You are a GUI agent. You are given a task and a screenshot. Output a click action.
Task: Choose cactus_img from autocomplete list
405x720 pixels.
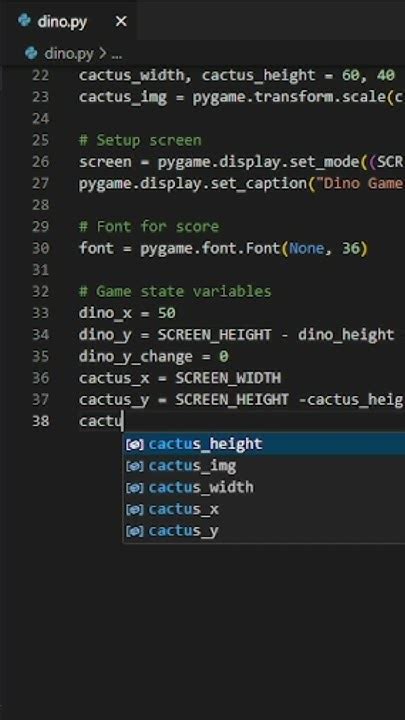click(264, 466)
